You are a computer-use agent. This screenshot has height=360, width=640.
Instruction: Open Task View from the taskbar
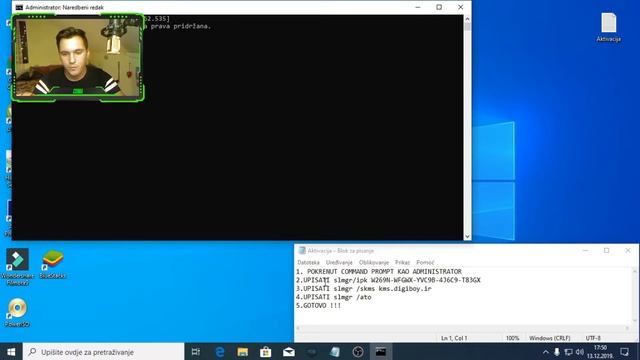[x=196, y=352]
